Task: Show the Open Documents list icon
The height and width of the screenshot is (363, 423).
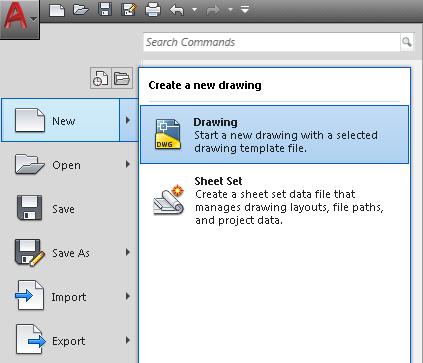Action: (122, 78)
